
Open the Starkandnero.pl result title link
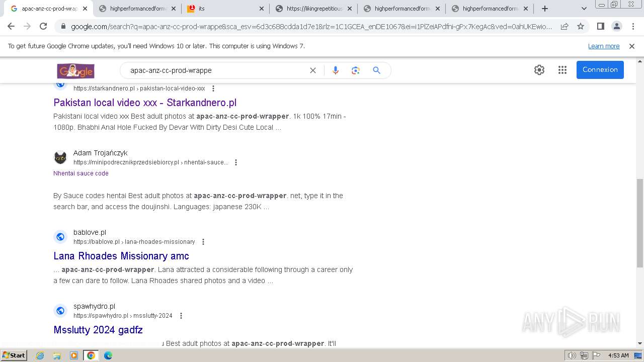(x=145, y=103)
